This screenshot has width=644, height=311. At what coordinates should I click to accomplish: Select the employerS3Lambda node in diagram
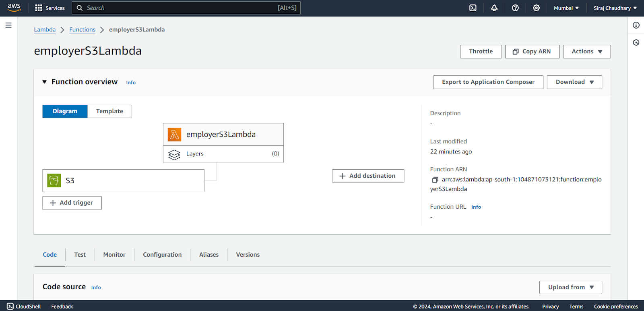point(223,135)
